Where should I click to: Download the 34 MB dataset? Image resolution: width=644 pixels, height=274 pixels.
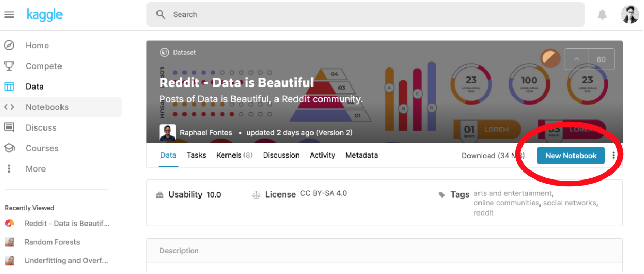pyautogui.click(x=492, y=156)
